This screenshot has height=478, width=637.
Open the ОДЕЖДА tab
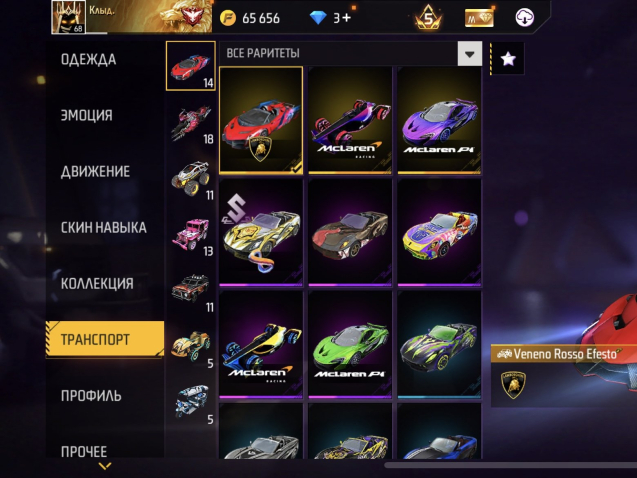(x=89, y=60)
